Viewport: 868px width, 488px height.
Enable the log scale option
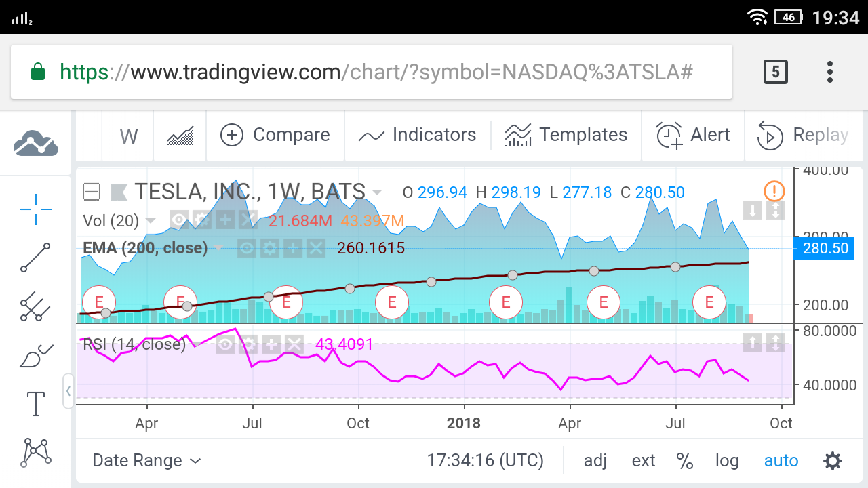click(x=727, y=461)
